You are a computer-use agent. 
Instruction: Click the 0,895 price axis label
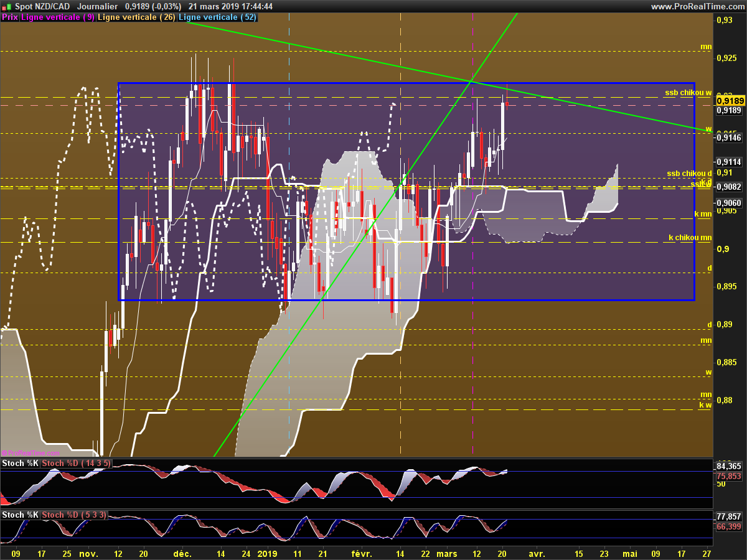(727, 286)
